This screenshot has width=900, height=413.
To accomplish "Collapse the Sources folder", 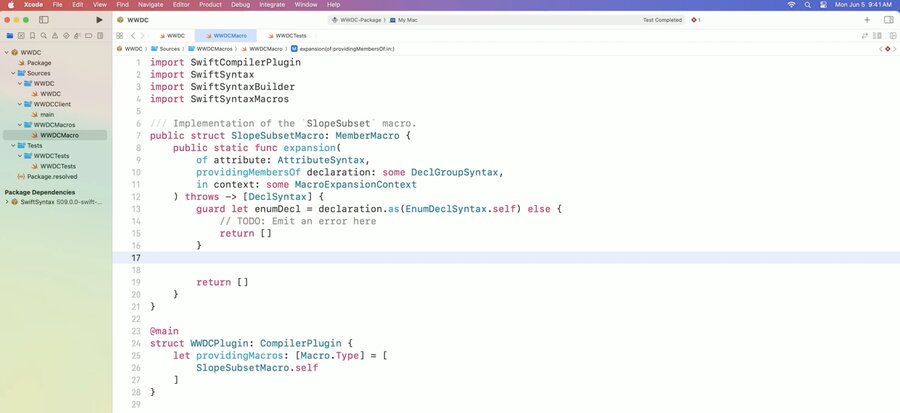I will pyautogui.click(x=13, y=73).
